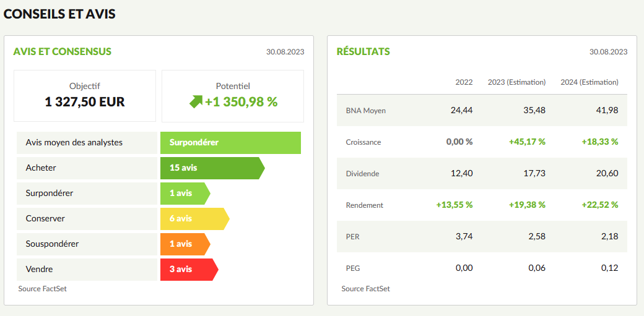Screen dimensions: 644x316
Task: Click the "BNA Moyen" row label
Action: pyautogui.click(x=365, y=111)
